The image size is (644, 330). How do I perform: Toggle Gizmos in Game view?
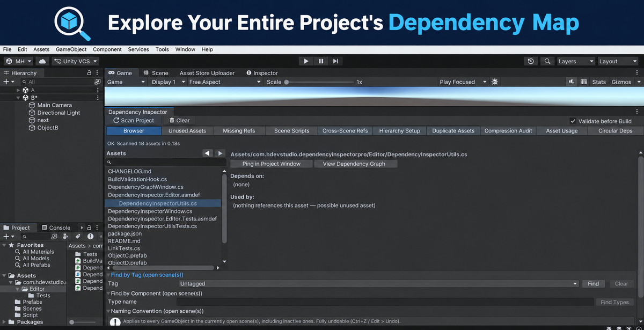tap(621, 82)
